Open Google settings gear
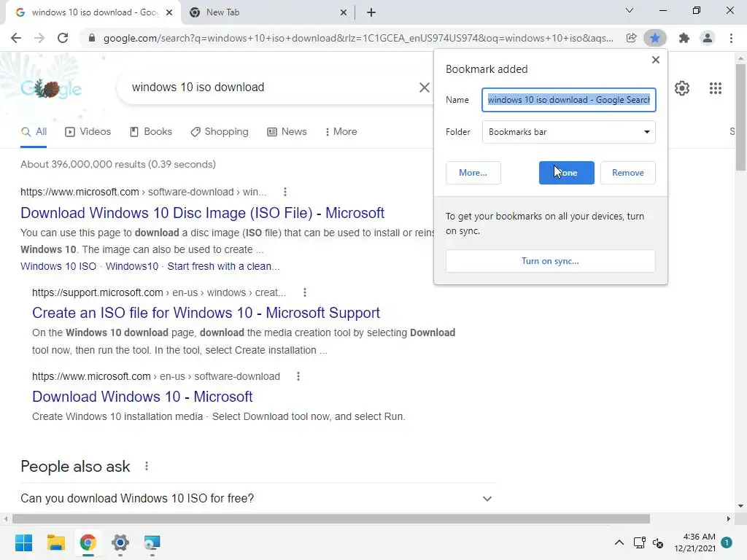Image resolution: width=747 pixels, height=560 pixels. pos(682,88)
